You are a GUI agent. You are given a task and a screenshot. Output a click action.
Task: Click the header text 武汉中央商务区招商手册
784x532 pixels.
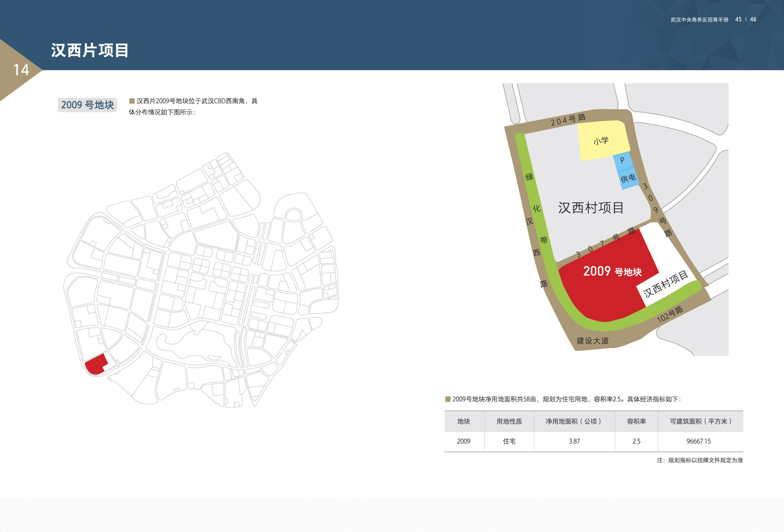pos(699,19)
